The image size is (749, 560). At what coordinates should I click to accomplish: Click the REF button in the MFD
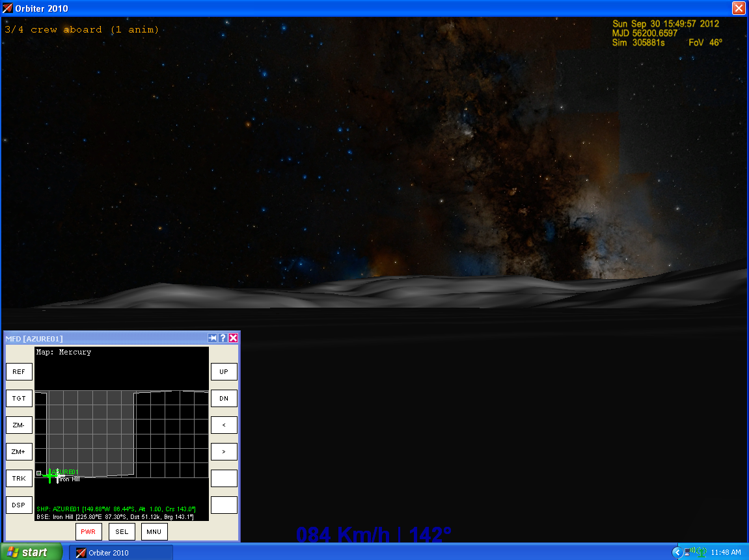coord(19,372)
